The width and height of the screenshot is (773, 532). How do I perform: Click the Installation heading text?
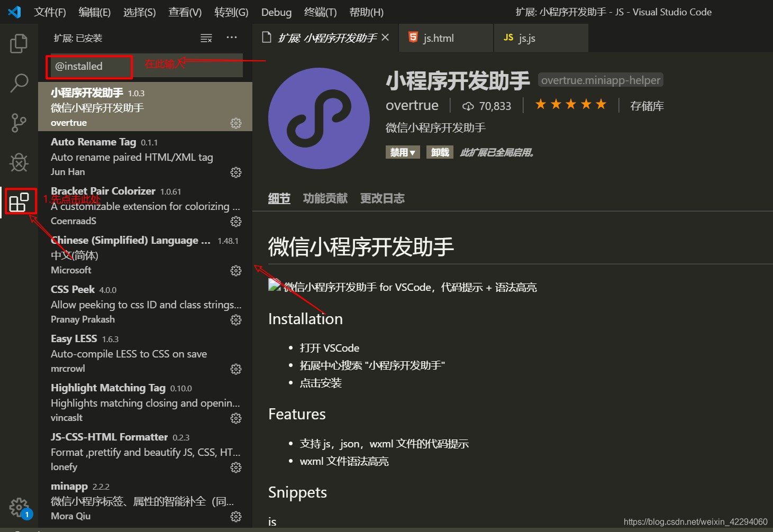point(305,319)
